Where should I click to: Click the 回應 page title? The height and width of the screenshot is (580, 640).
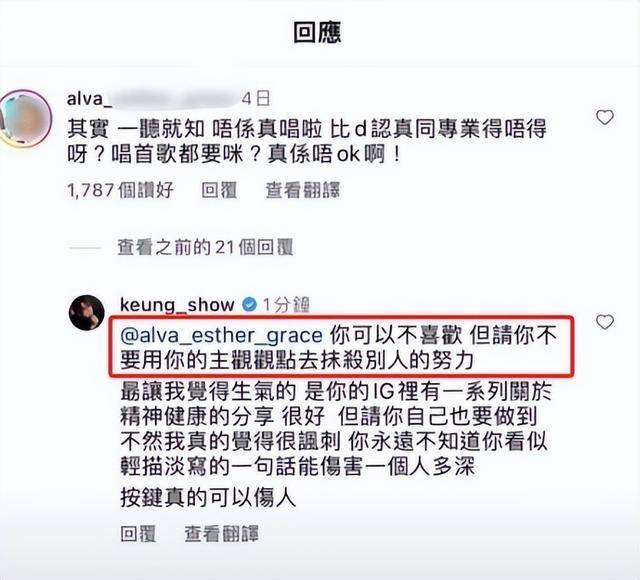tap(317, 33)
